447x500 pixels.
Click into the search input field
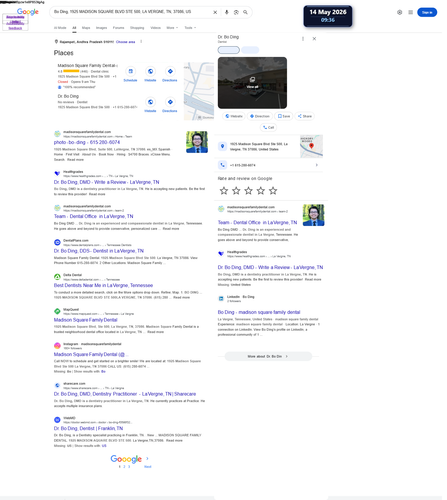[132, 12]
